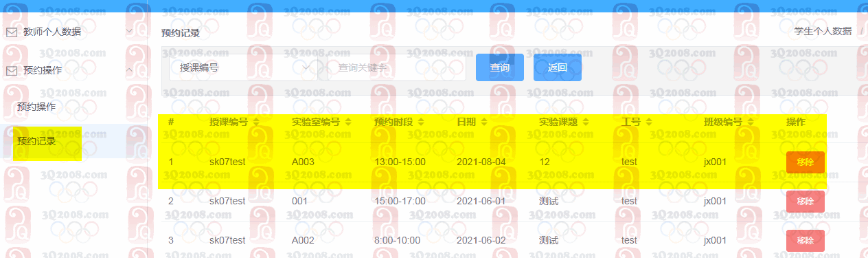
Task: Click the 查询 search button
Action: [500, 67]
